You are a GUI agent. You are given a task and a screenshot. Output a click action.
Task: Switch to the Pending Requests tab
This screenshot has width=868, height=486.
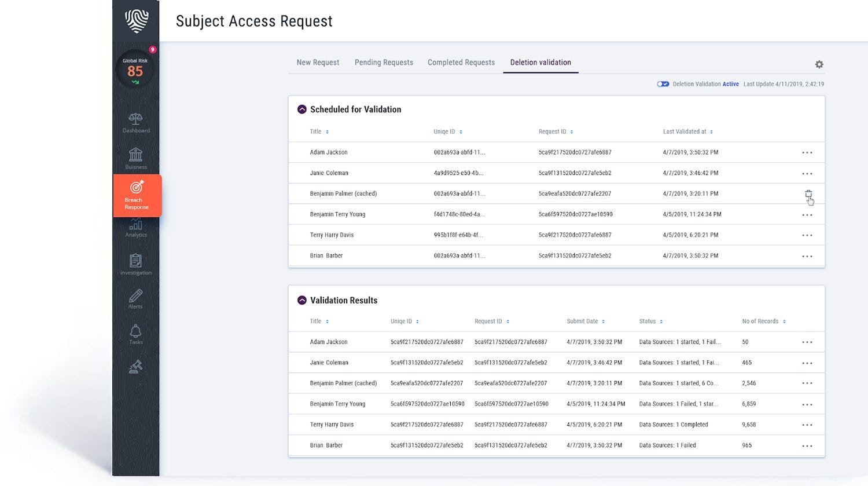(x=384, y=62)
